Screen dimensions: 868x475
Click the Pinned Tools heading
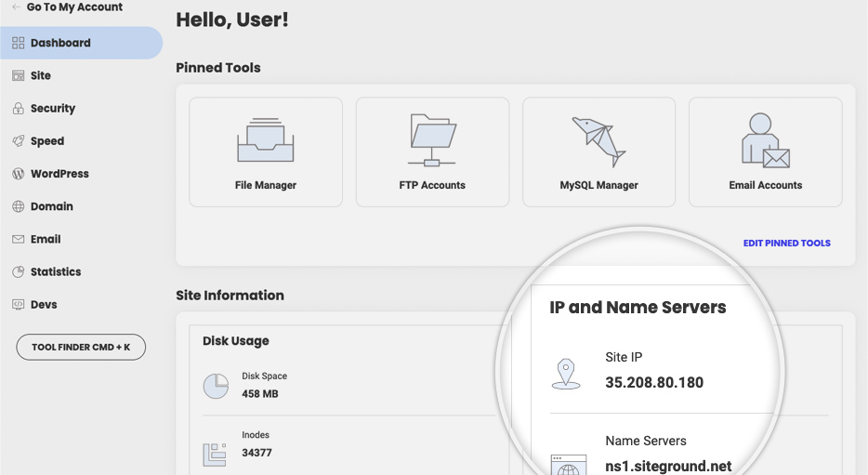[x=218, y=68]
